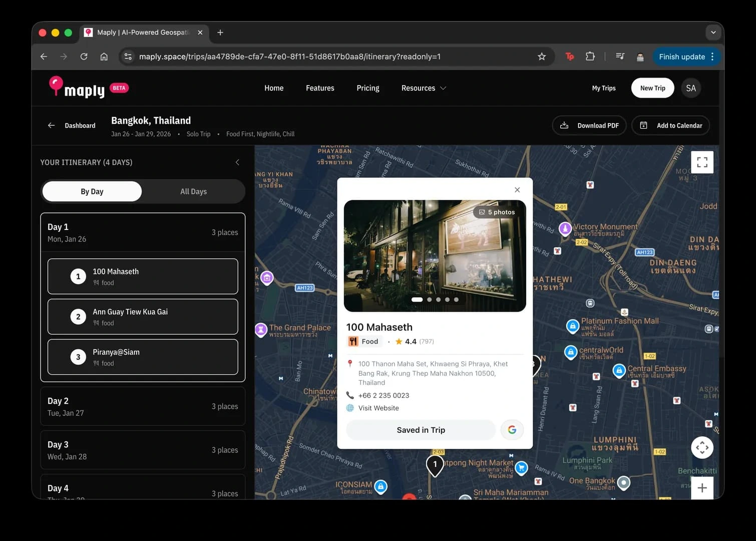Click the Finish update button
This screenshot has width=756, height=541.
tap(681, 57)
